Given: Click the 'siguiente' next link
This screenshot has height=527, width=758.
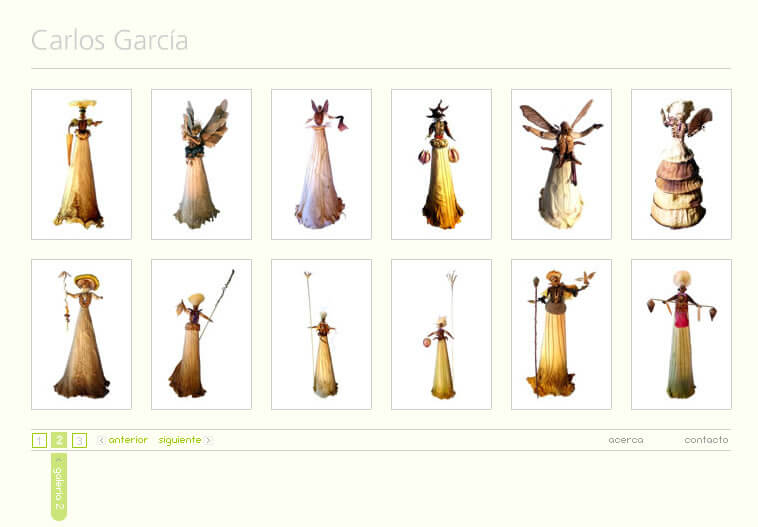Looking at the screenshot, I should 180,440.
